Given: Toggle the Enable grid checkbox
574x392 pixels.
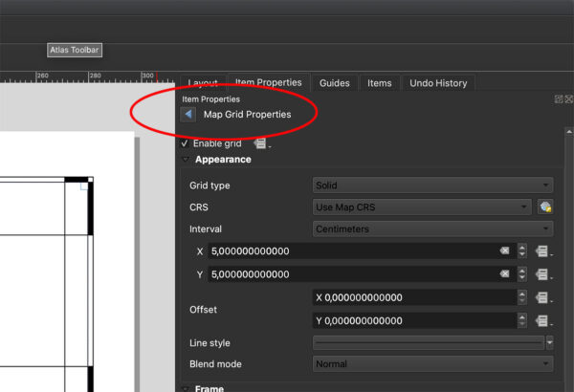Looking at the screenshot, I should pyautogui.click(x=185, y=143).
